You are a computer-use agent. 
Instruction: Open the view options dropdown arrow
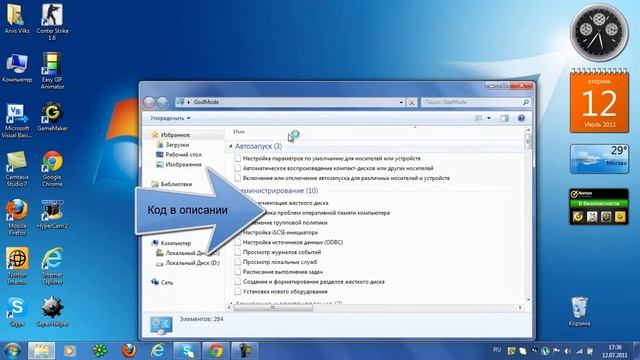point(489,118)
